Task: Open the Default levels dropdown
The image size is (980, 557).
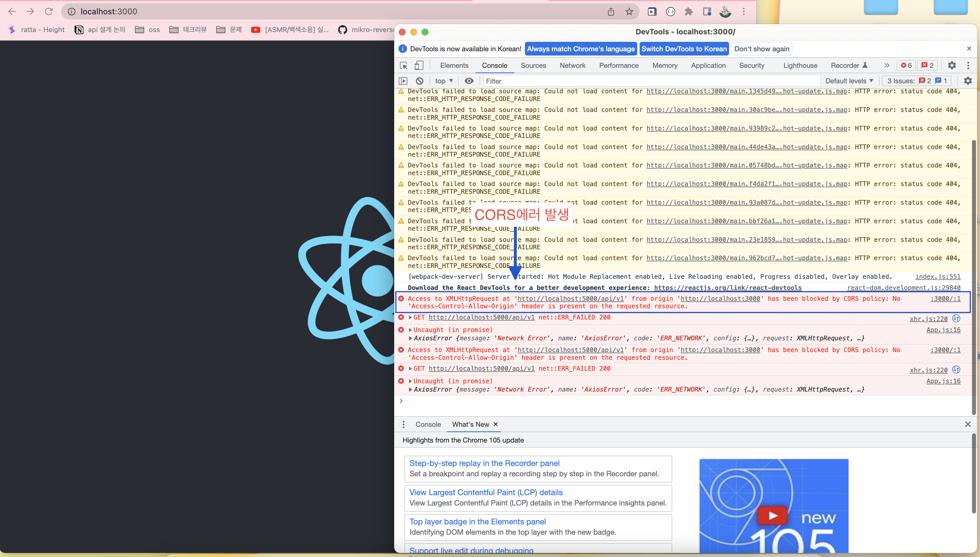Action: 849,81
